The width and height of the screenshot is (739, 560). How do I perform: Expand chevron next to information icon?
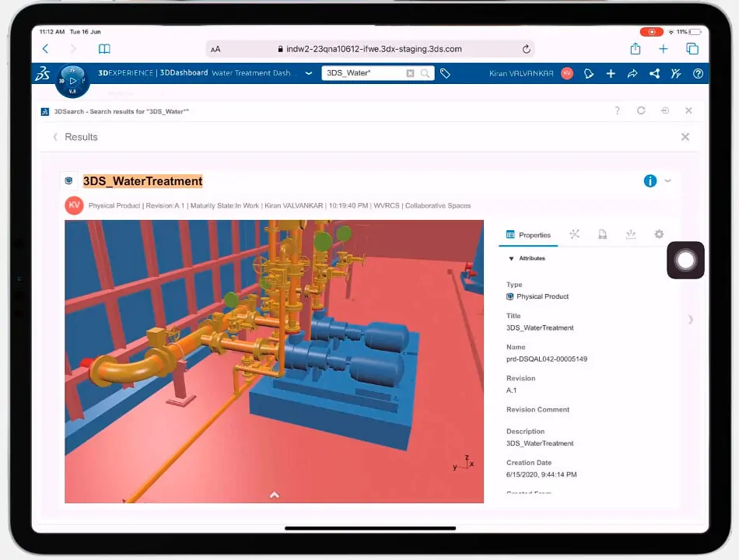(667, 181)
